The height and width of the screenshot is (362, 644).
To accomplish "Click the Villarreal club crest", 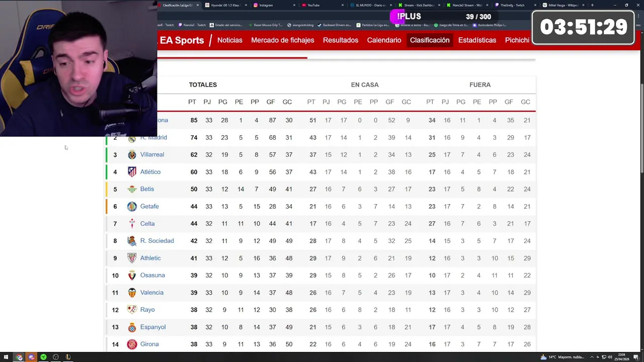I will pos(132,155).
